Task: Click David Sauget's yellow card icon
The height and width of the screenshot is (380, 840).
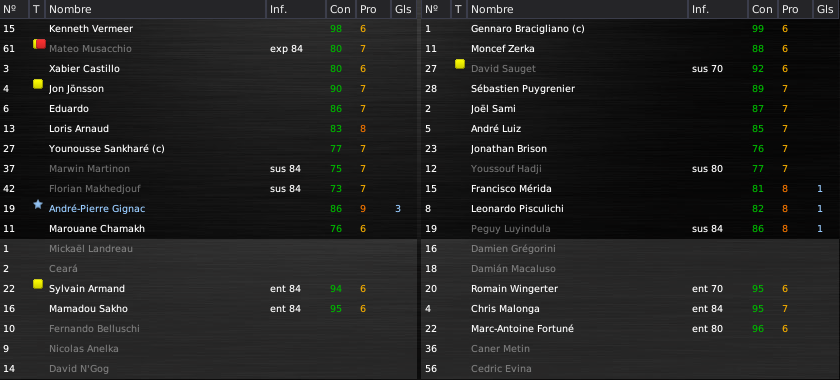Action: pyautogui.click(x=460, y=64)
